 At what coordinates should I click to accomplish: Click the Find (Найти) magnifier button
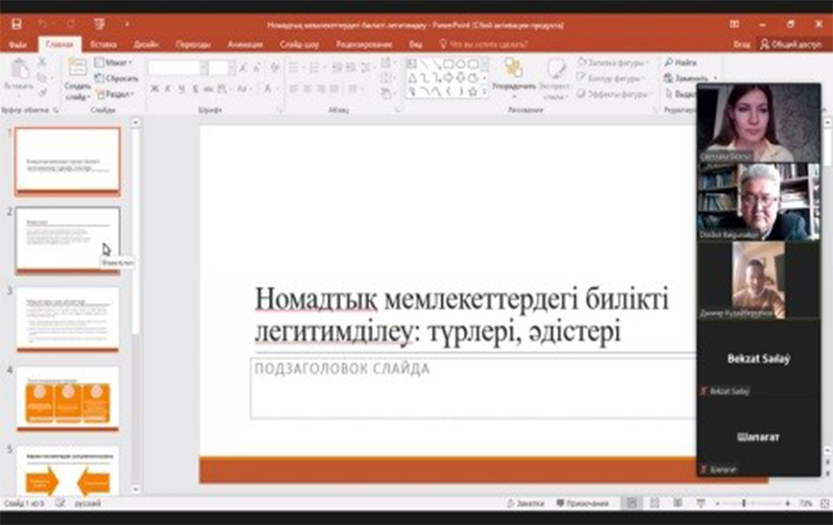681,62
